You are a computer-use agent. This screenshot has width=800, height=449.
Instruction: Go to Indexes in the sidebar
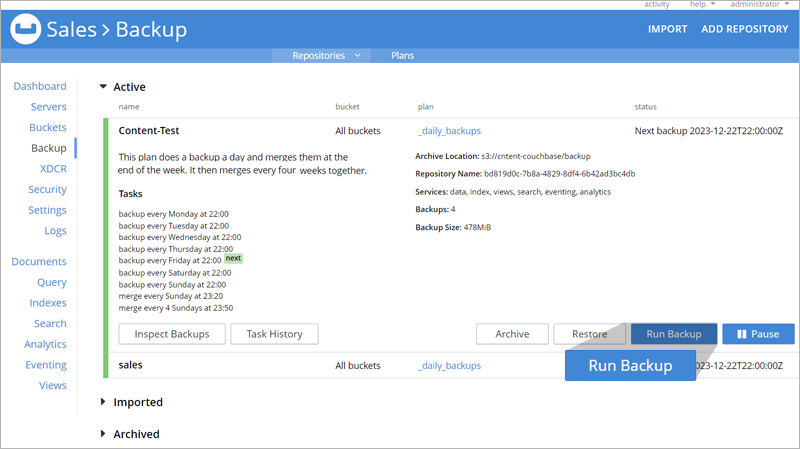tap(48, 303)
